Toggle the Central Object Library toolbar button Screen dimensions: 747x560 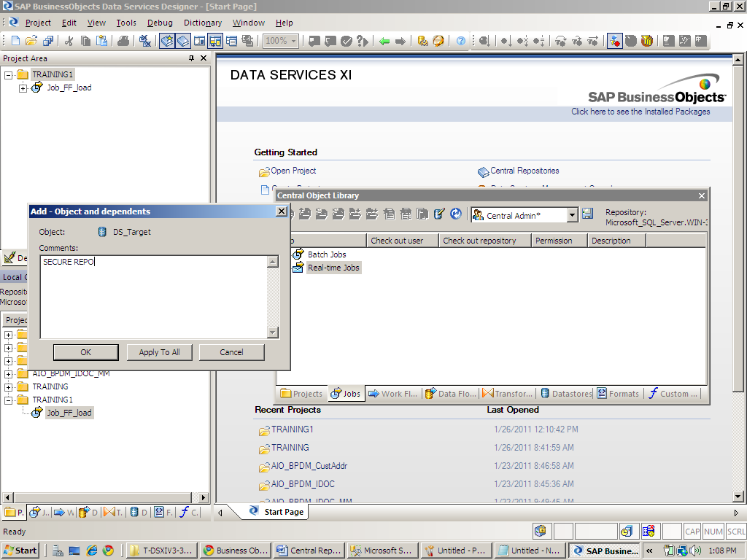183,41
